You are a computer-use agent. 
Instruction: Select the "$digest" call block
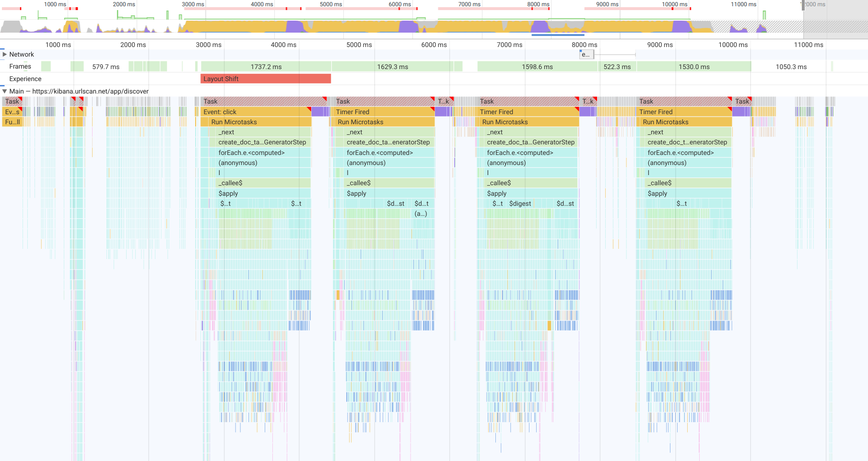pos(520,203)
